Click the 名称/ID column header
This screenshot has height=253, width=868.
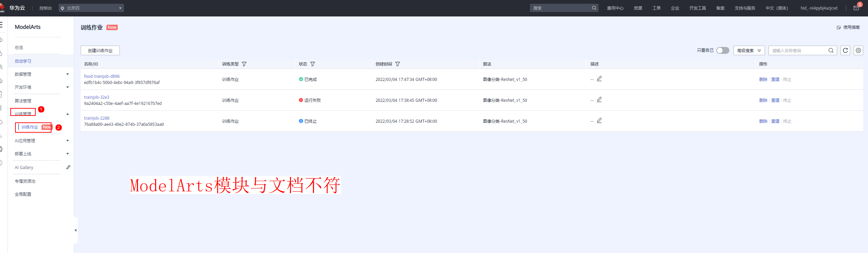tap(91, 64)
